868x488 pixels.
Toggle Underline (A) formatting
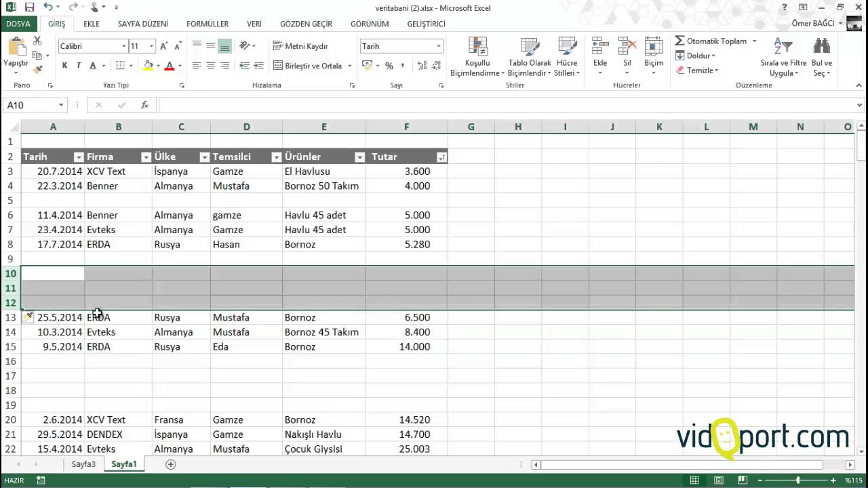93,66
